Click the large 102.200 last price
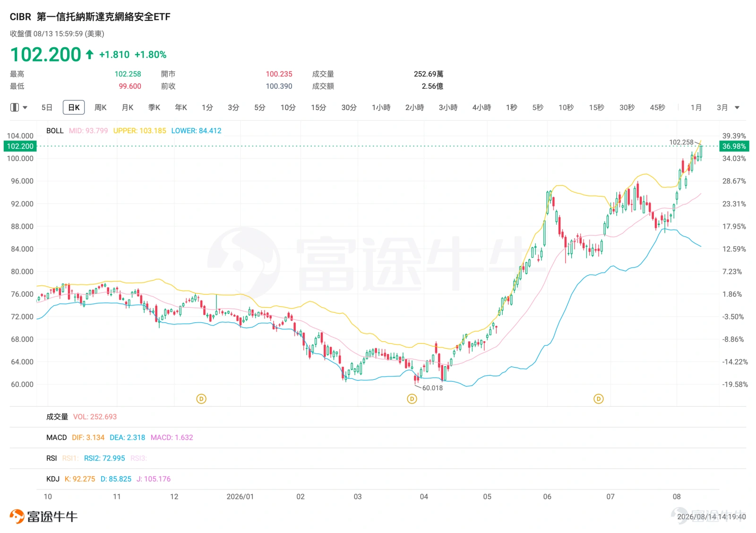 (x=46, y=55)
